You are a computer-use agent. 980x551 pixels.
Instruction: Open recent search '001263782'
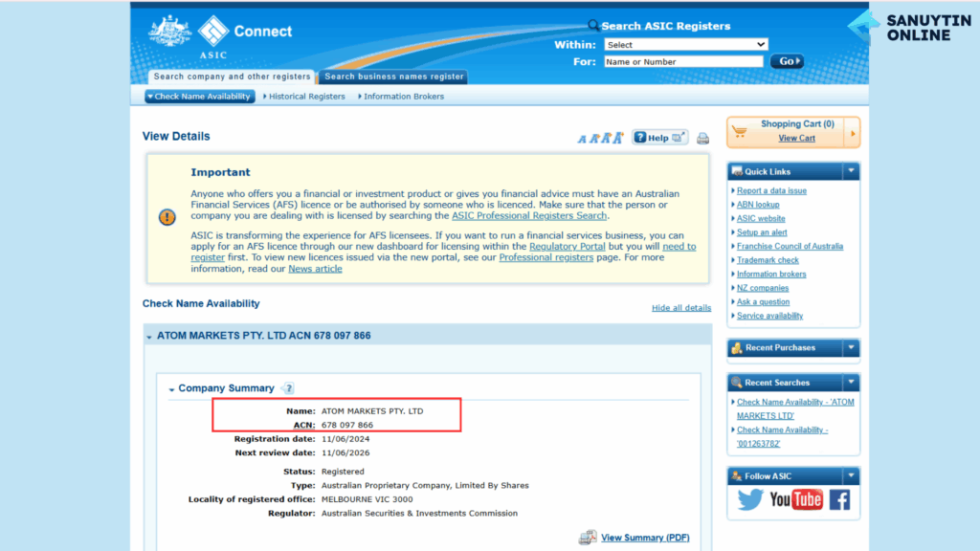coord(783,436)
